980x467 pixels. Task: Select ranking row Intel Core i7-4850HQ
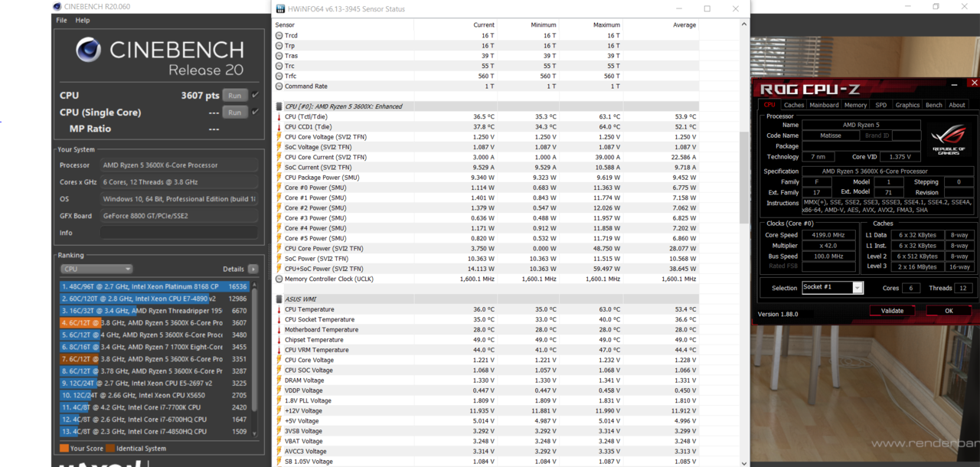155,431
